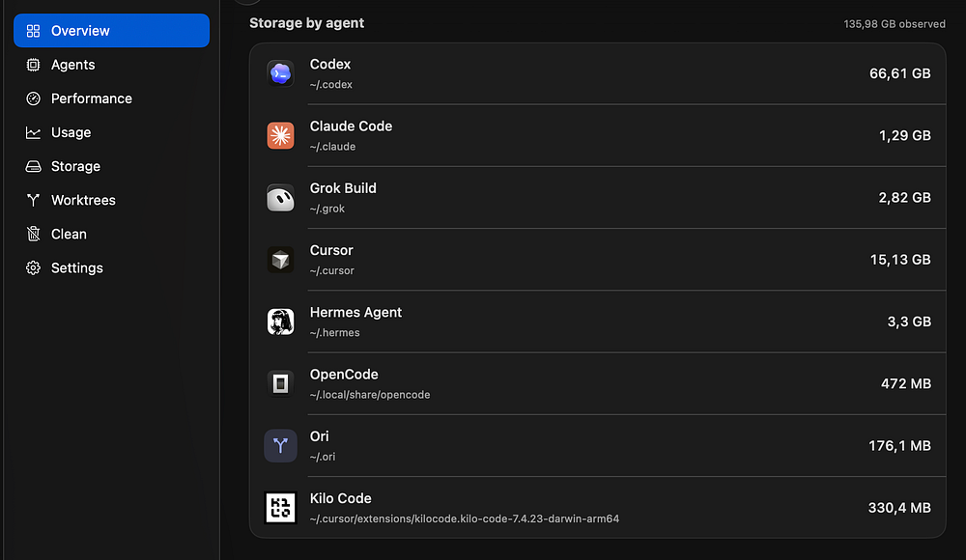Viewport: 966px width, 560px height.
Task: Click the Storage by agent heading
Action: tap(306, 23)
